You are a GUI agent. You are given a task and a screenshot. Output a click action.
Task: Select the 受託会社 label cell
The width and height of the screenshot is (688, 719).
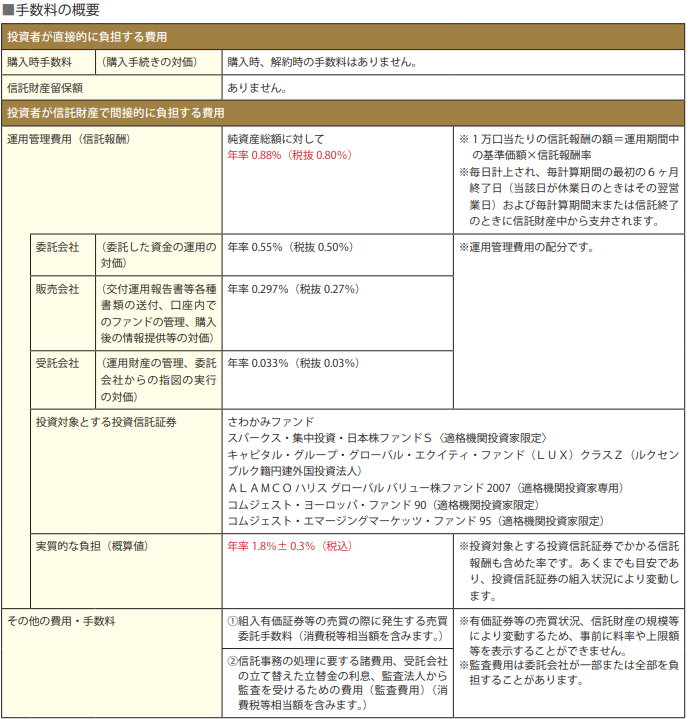pyautogui.click(x=57, y=362)
